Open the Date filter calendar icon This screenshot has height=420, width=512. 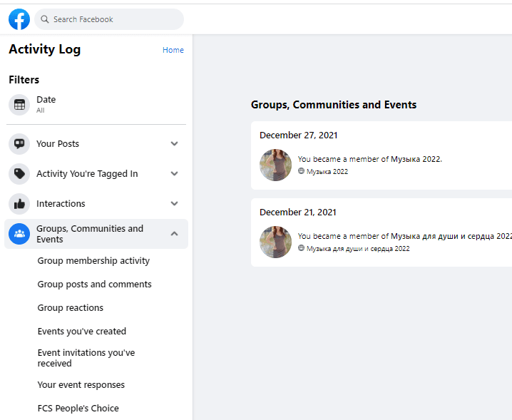click(x=19, y=105)
